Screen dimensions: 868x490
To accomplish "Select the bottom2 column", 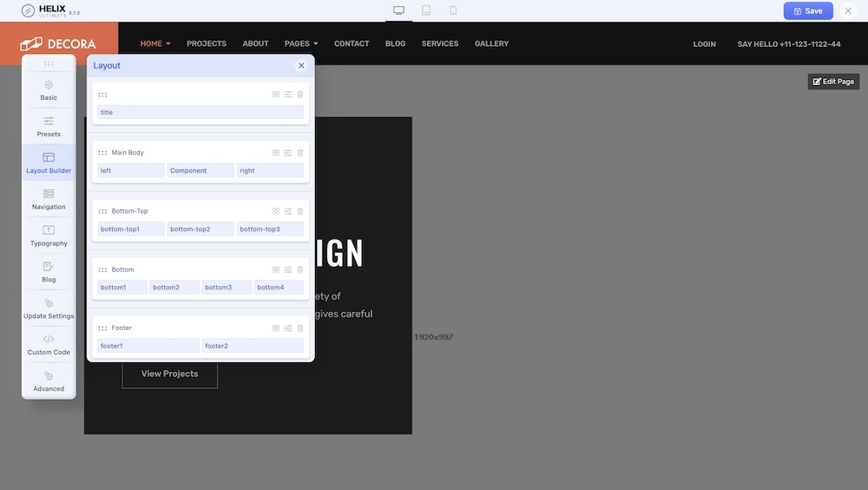I will point(174,287).
